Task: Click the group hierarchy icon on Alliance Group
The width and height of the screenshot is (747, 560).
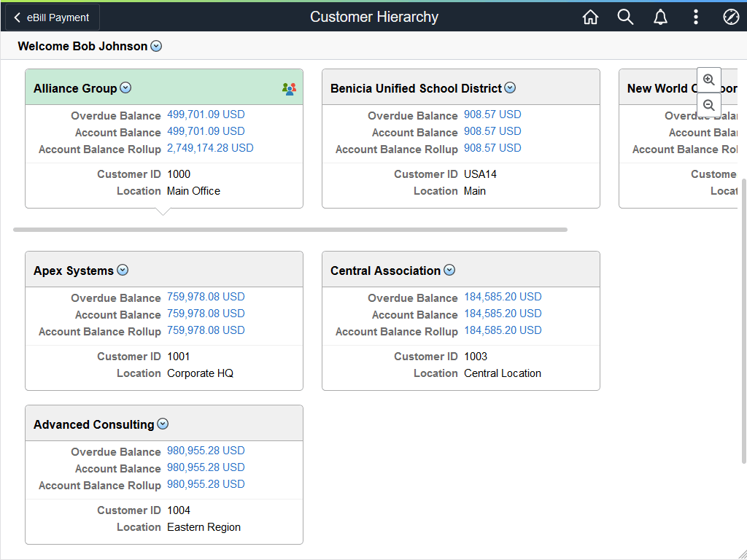Action: tap(289, 87)
